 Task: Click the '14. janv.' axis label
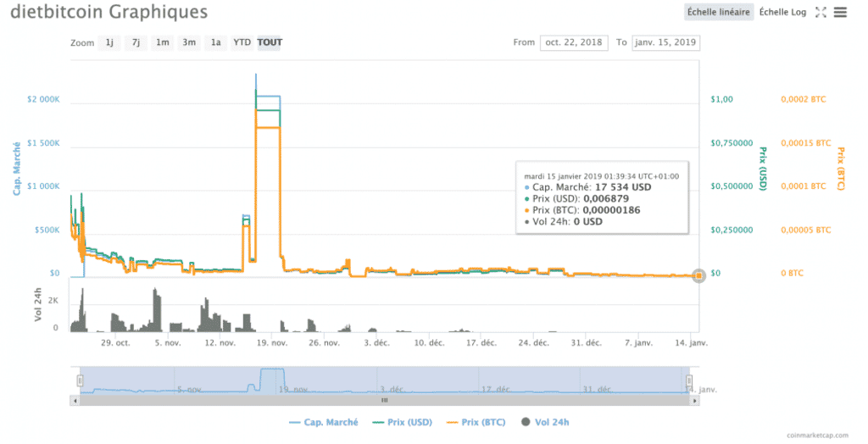(691, 343)
